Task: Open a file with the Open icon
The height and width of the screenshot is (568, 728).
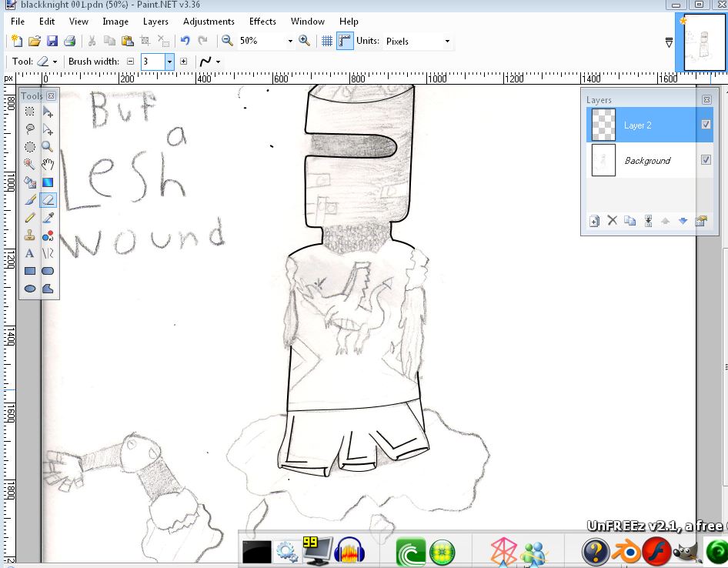Action: [35, 41]
